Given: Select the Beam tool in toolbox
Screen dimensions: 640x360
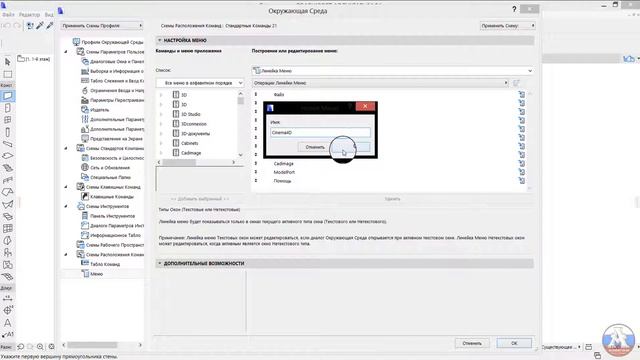Looking at the screenshot, I should [7, 144].
